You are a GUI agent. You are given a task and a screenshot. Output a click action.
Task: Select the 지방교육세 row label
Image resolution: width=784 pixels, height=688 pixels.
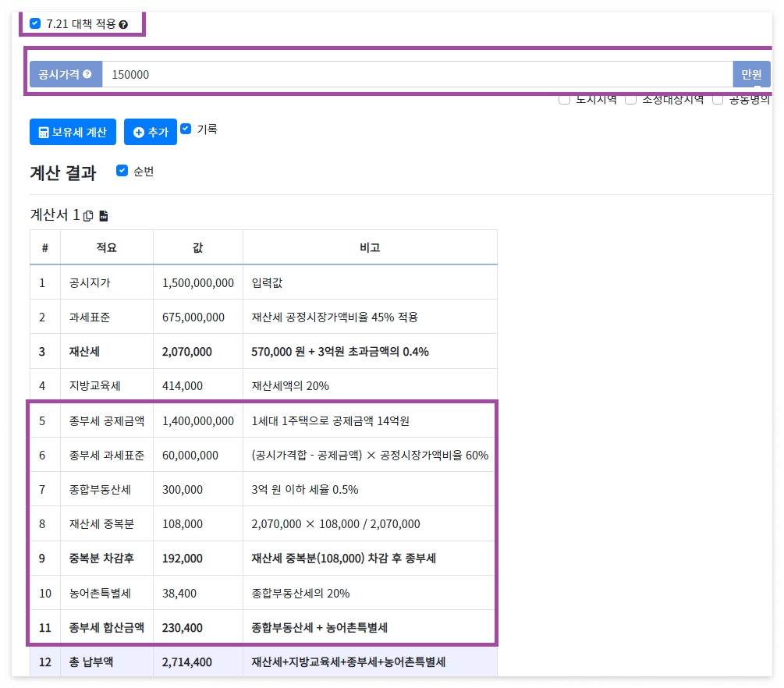95,386
